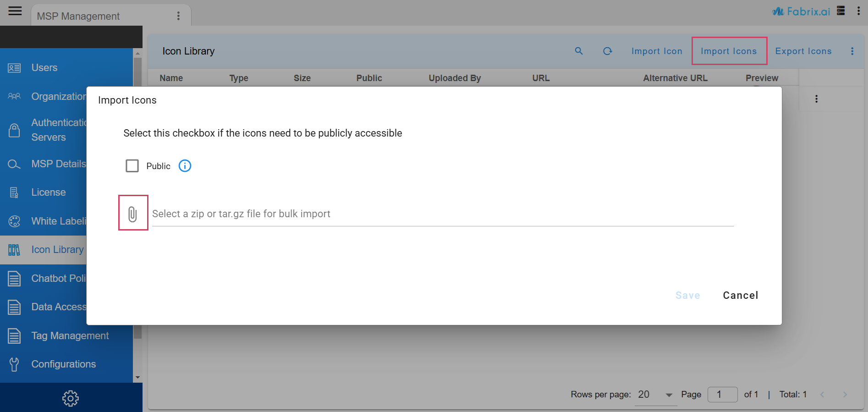
Task: Open the MSP Management tab options menu
Action: pos(178,16)
